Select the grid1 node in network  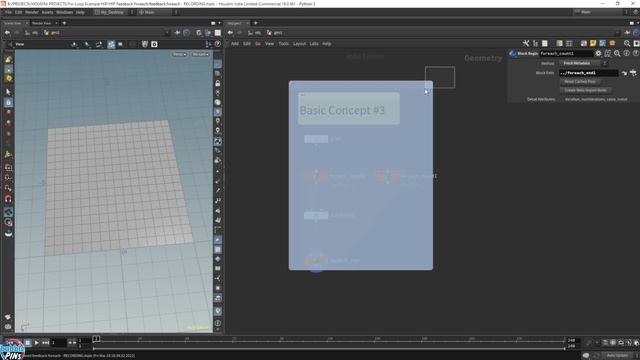[x=316, y=139]
